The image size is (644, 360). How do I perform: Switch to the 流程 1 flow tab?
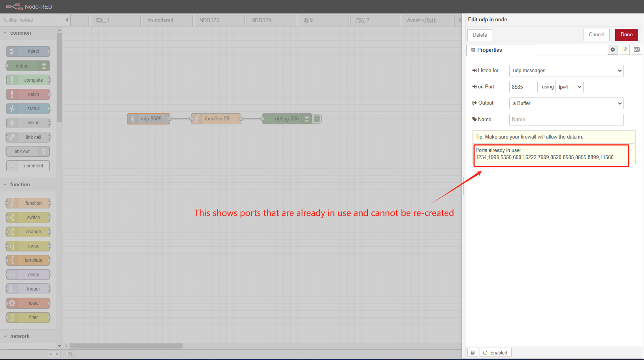(x=116, y=20)
